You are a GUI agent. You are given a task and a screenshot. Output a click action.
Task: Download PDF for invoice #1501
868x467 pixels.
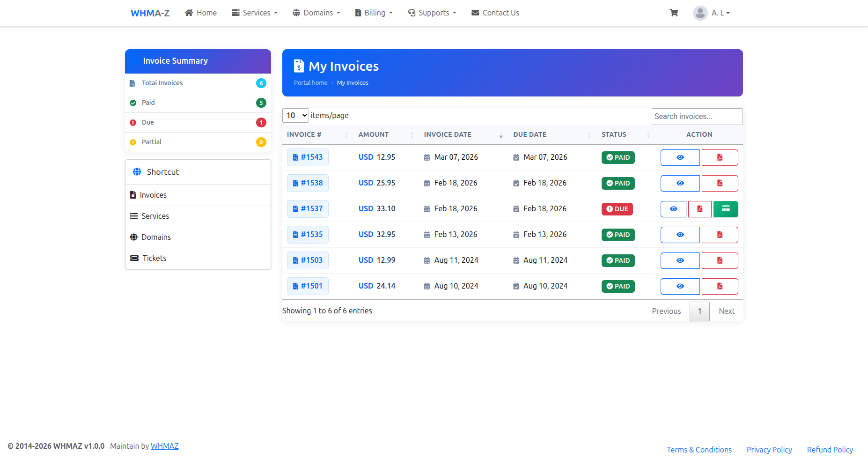pos(720,286)
